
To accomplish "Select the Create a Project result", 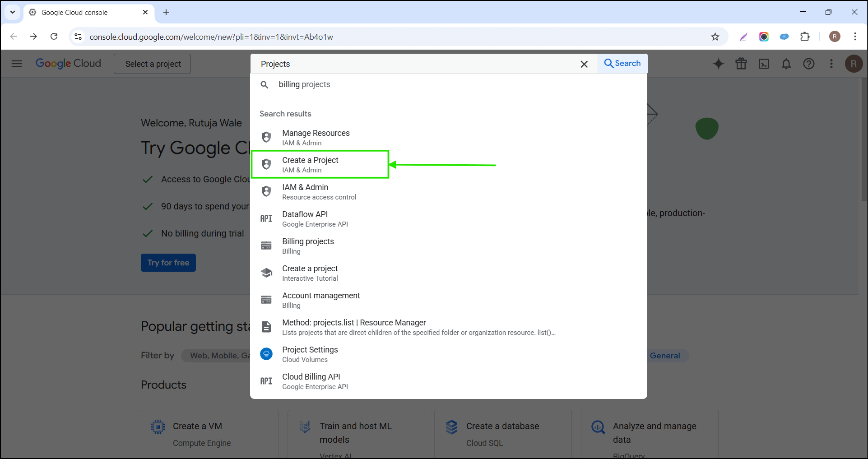I will pyautogui.click(x=320, y=164).
